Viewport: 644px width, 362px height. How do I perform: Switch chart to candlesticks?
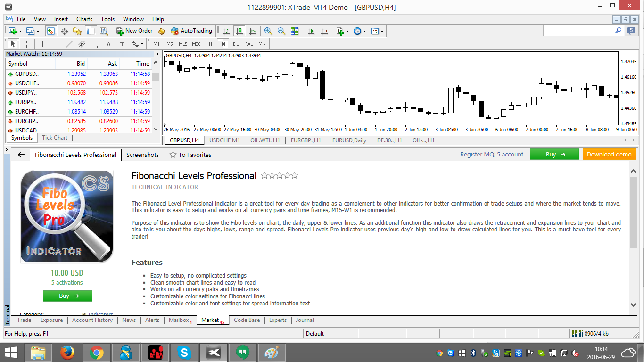point(239,31)
